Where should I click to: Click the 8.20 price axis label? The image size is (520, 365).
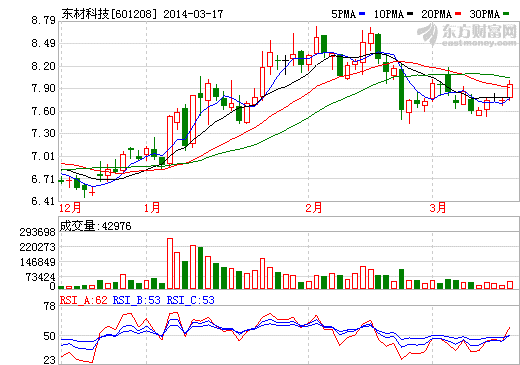(43, 66)
